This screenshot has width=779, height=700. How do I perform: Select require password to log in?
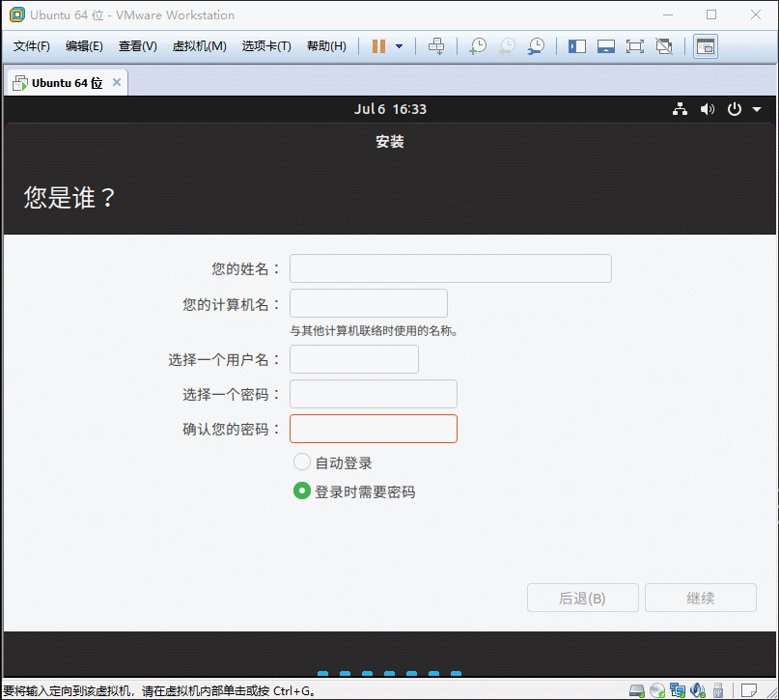(302, 491)
